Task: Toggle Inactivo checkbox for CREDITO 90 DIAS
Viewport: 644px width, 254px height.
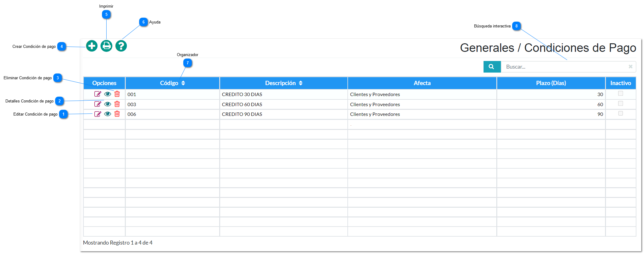Action: [x=620, y=113]
